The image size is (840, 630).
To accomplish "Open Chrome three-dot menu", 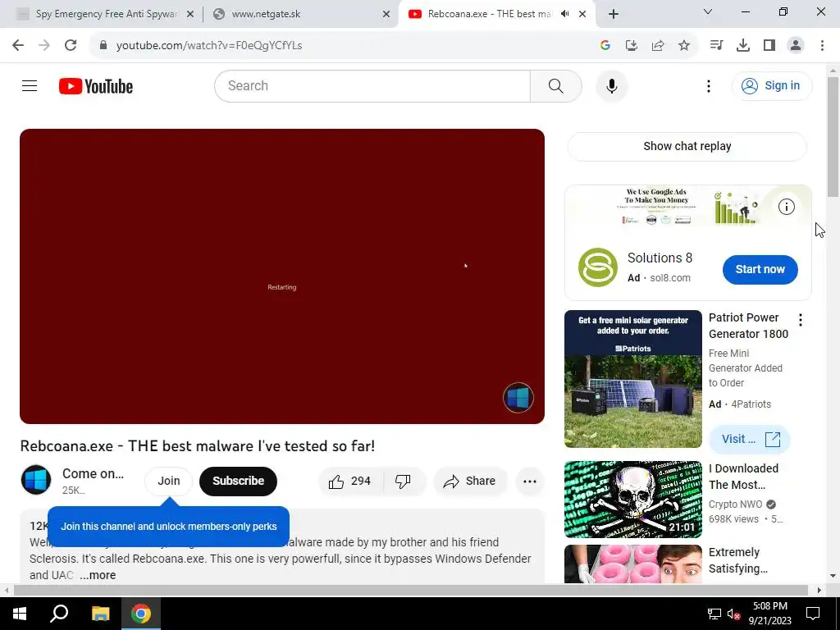I will pyautogui.click(x=822, y=46).
